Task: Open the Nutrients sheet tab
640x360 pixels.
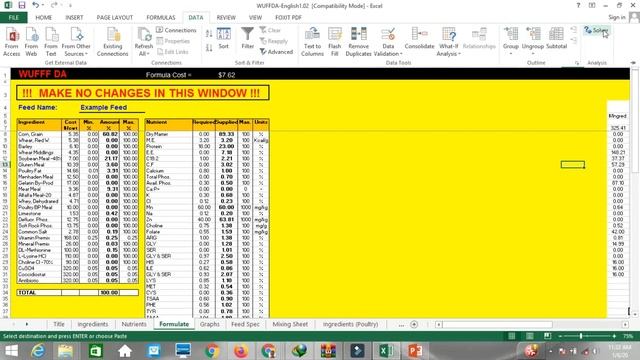Action: point(134,324)
